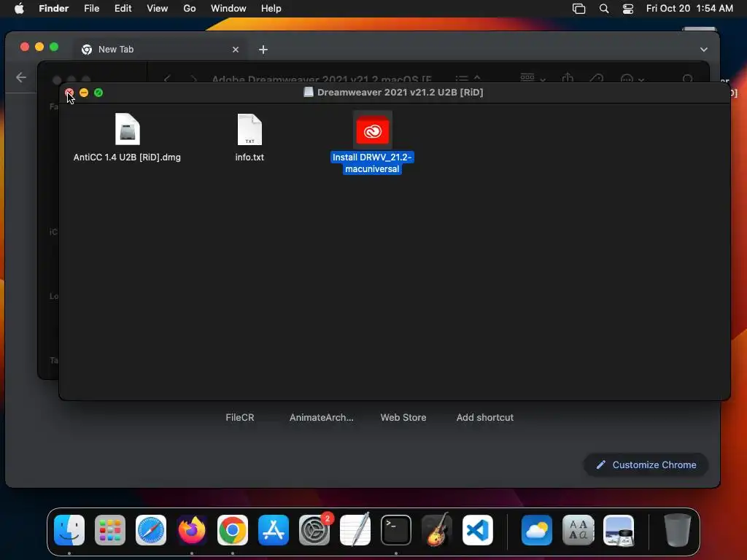Viewport: 747px width, 560px height.
Task: Select the info.txt file icon
Action: pyautogui.click(x=249, y=129)
